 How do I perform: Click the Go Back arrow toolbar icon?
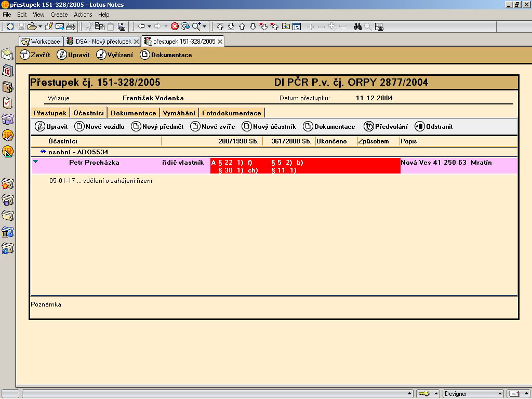(x=141, y=26)
